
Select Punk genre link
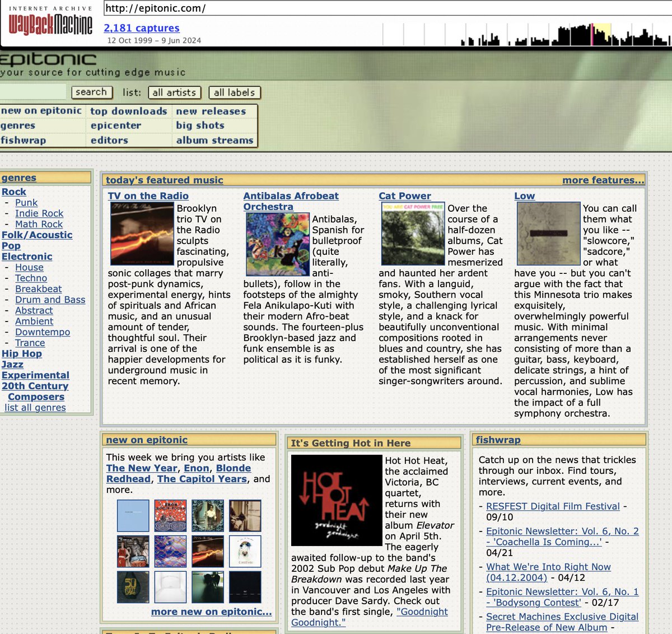pyautogui.click(x=26, y=202)
